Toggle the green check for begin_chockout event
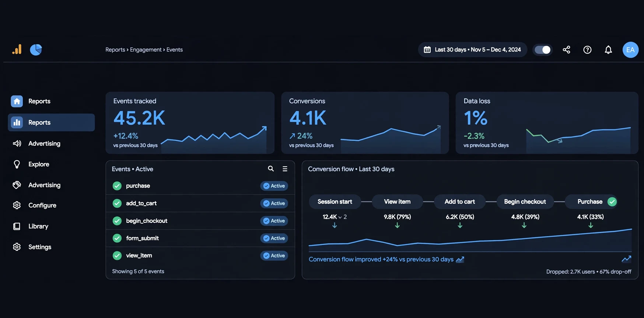Viewport: 644px width, 318px height. tap(117, 221)
